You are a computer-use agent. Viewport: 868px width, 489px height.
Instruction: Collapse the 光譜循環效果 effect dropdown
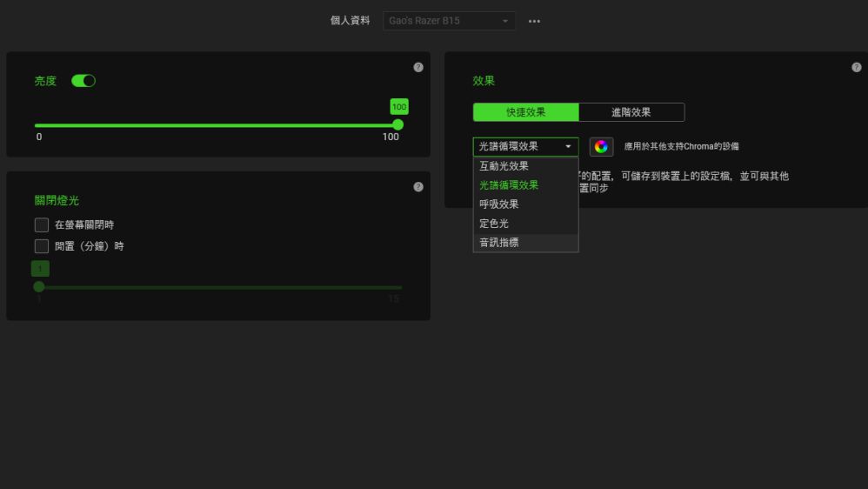click(x=525, y=147)
